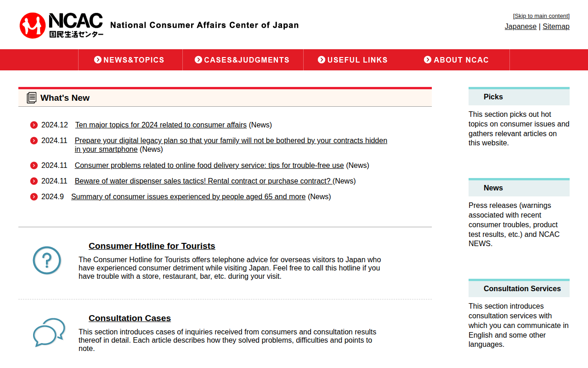Open summary of issues for people aged 65
The width and height of the screenshot is (588, 368).
point(188,197)
